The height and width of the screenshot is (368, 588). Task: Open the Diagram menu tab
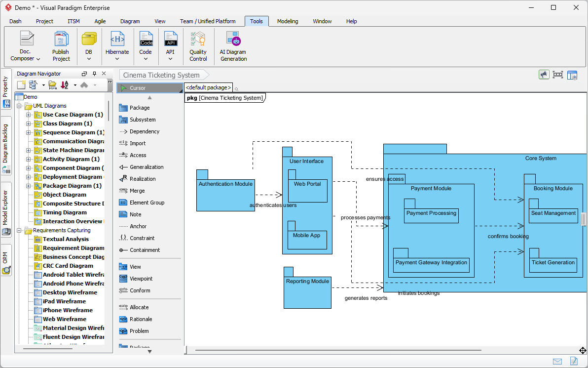pyautogui.click(x=130, y=21)
